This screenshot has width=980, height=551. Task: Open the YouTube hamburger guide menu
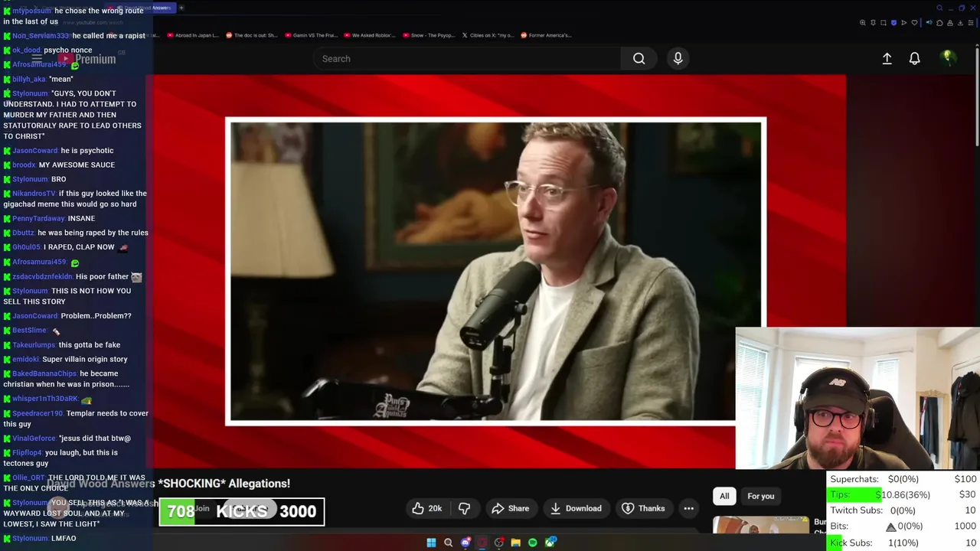[36, 58]
